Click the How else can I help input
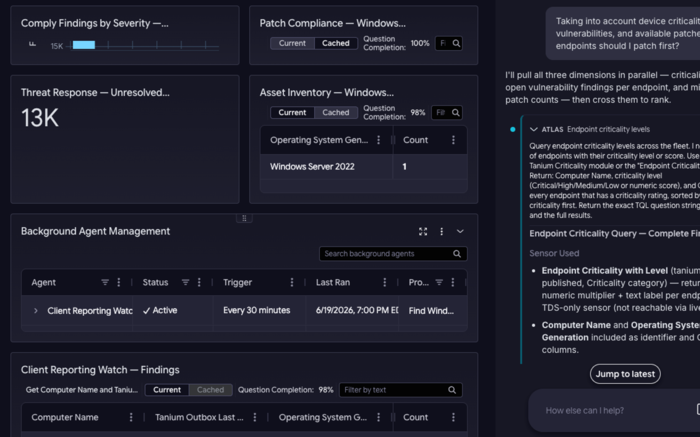This screenshot has width=700, height=437. point(616,410)
